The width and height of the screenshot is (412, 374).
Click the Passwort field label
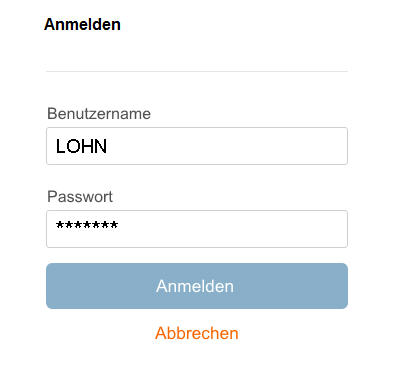pyautogui.click(x=80, y=197)
